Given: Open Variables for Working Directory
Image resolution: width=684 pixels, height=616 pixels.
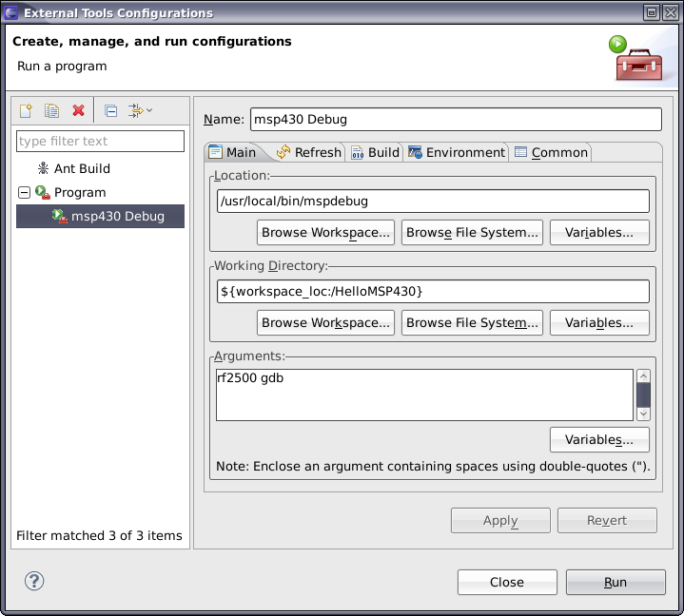Looking at the screenshot, I should coord(600,323).
